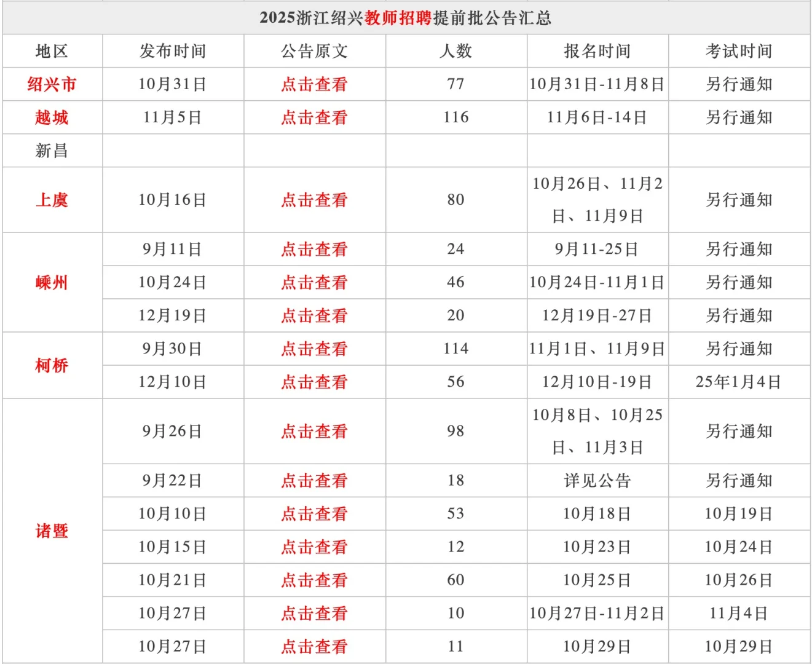The height and width of the screenshot is (664, 812).
Task: Select the 10月31日-11月8日 registration cell
Action: click(597, 84)
